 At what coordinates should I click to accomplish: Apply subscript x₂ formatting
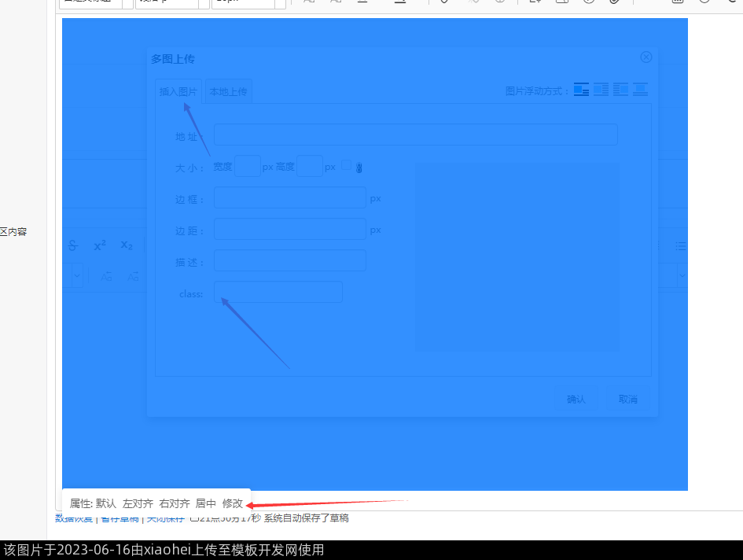[x=127, y=245]
